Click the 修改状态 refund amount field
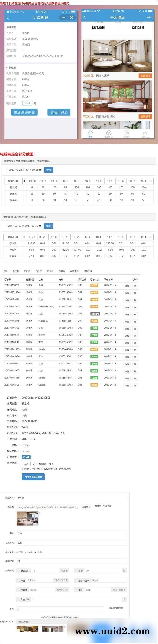158x644 pixels. click(x=26, y=464)
